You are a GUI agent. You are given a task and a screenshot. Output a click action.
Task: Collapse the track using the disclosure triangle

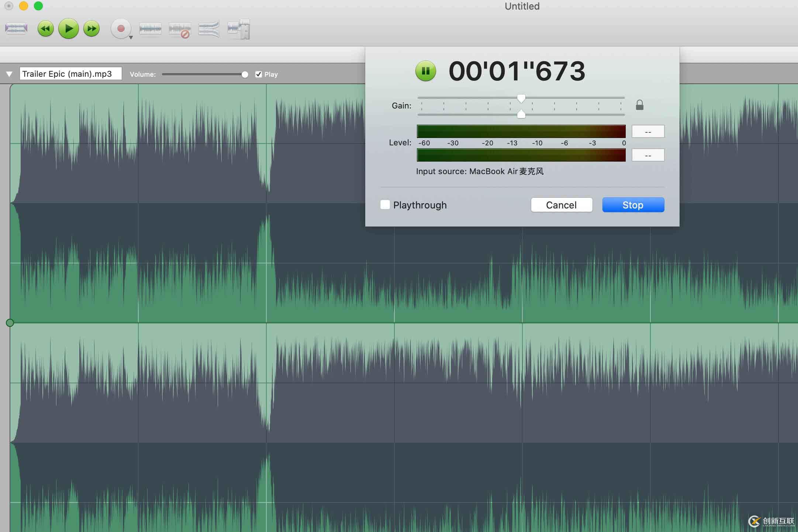click(x=10, y=74)
